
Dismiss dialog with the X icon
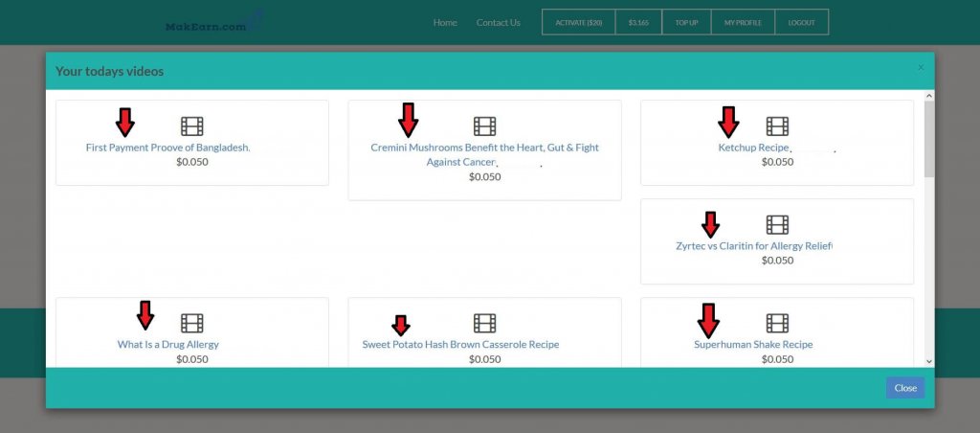921,67
